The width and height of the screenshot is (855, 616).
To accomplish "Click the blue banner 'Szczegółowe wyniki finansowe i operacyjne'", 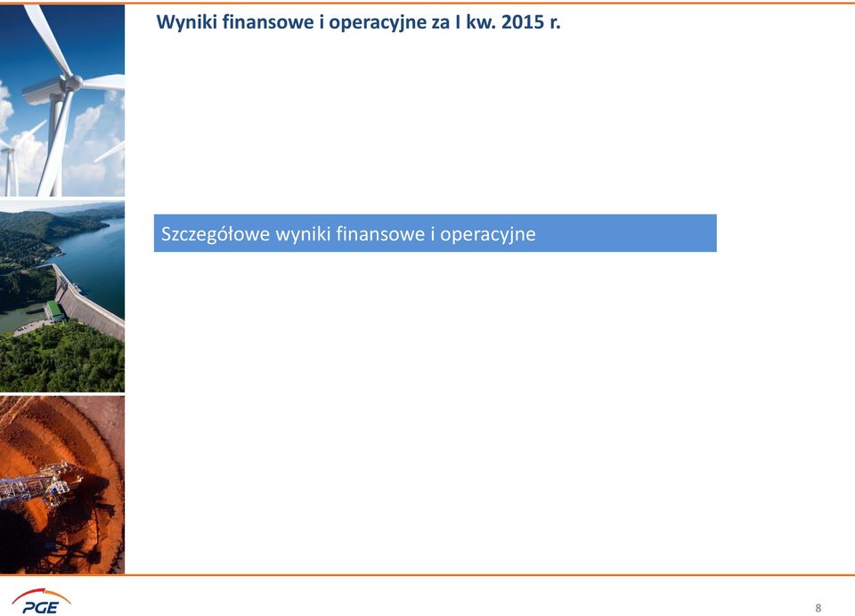I will [436, 233].
